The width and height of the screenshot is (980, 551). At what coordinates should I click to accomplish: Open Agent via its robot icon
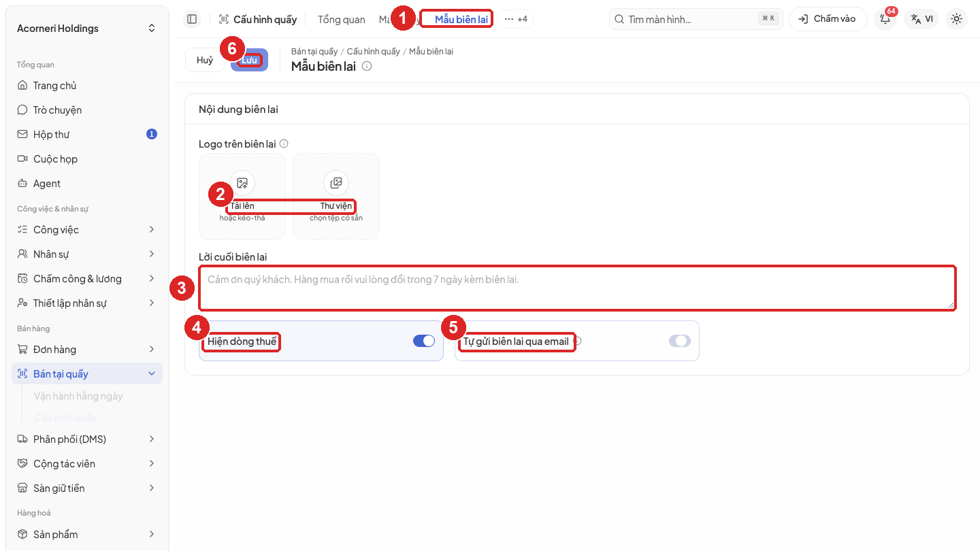click(22, 184)
